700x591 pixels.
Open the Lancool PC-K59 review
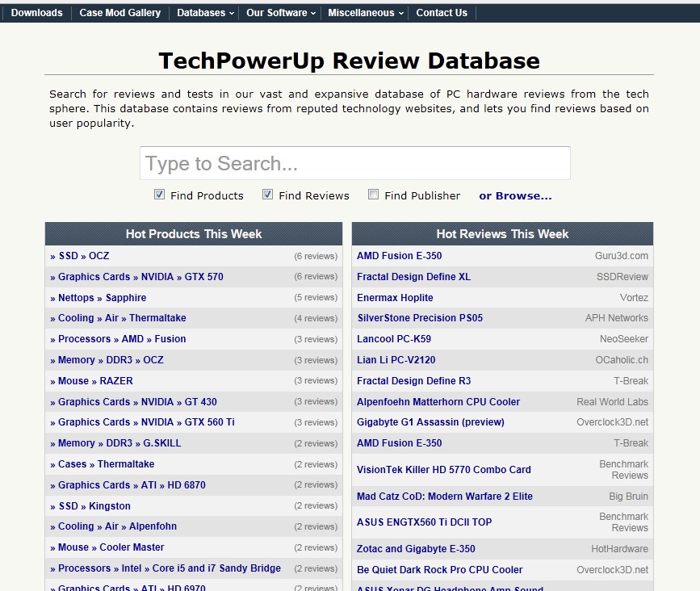click(394, 339)
